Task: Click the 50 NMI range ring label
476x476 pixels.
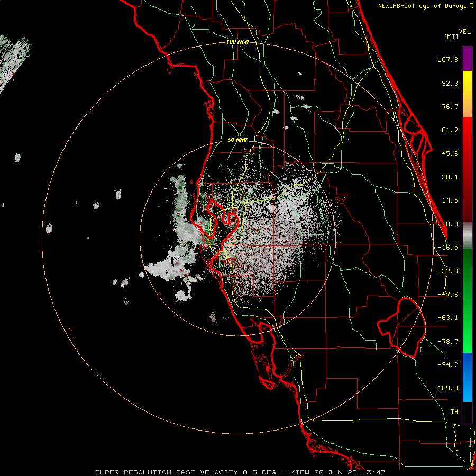Action: (x=237, y=140)
